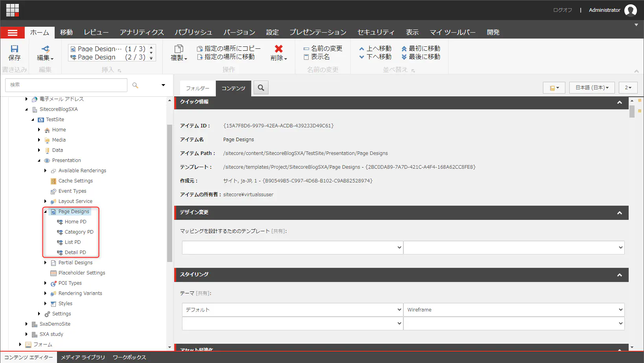Click the search tab icon next to コンテンツ
This screenshot has width=644, height=363.
point(261,88)
